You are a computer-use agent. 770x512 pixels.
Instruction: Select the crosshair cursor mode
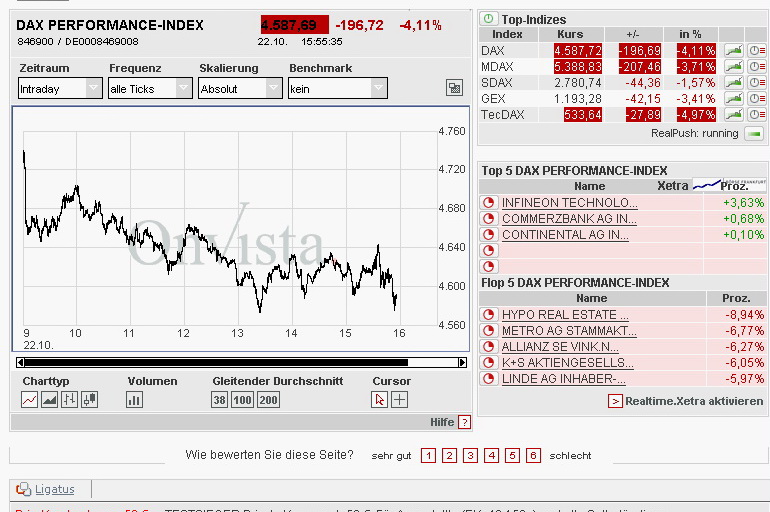[399, 400]
